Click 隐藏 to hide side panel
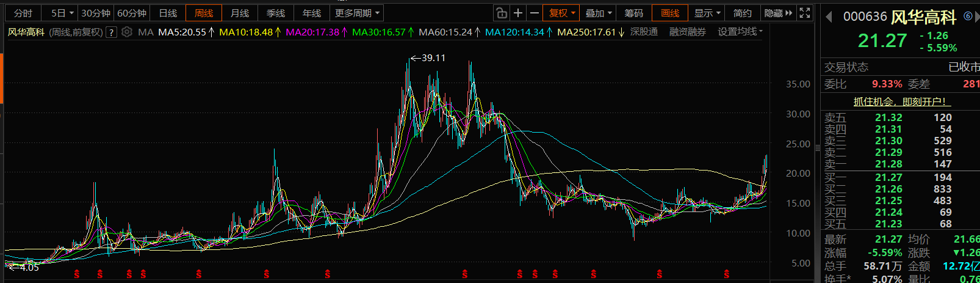 [x=778, y=13]
